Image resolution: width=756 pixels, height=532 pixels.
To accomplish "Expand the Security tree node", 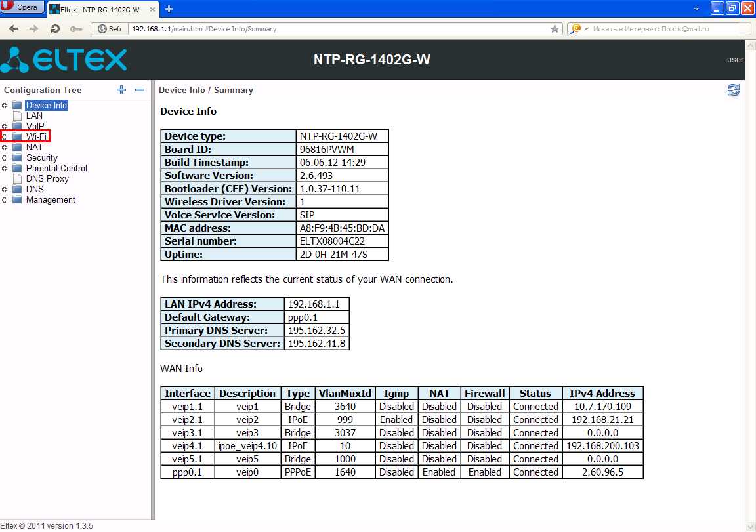I will tap(5, 157).
